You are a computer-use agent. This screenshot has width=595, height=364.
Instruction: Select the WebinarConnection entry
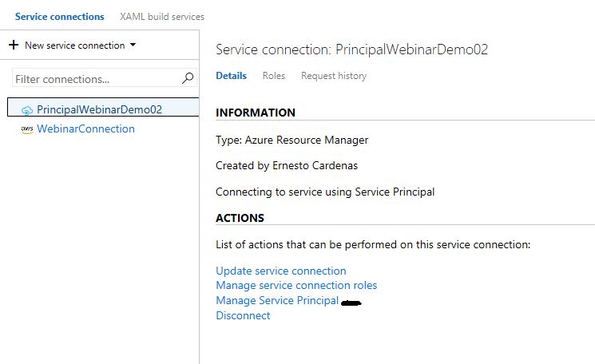point(85,129)
